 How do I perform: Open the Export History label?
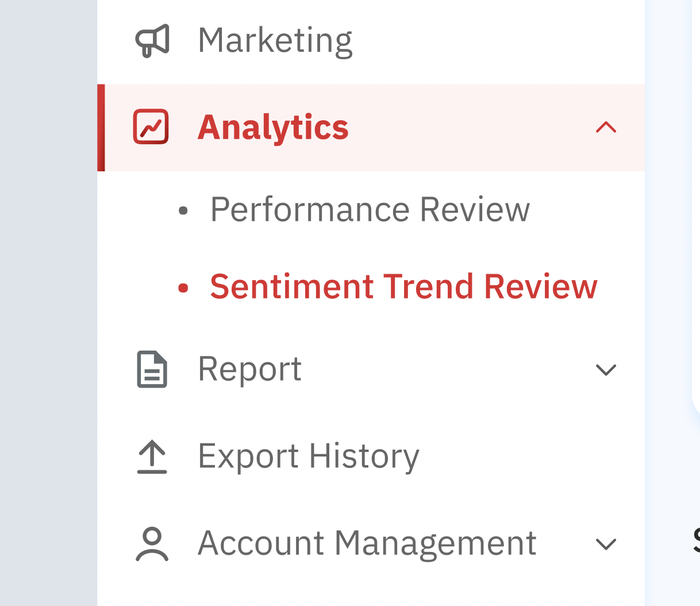coord(309,457)
